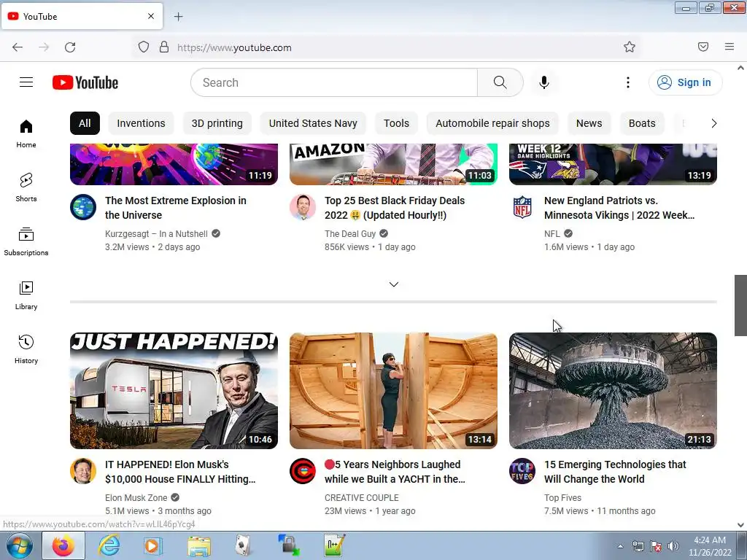Select Automobile repair shops chip
This screenshot has width=747, height=560.
pos(492,123)
